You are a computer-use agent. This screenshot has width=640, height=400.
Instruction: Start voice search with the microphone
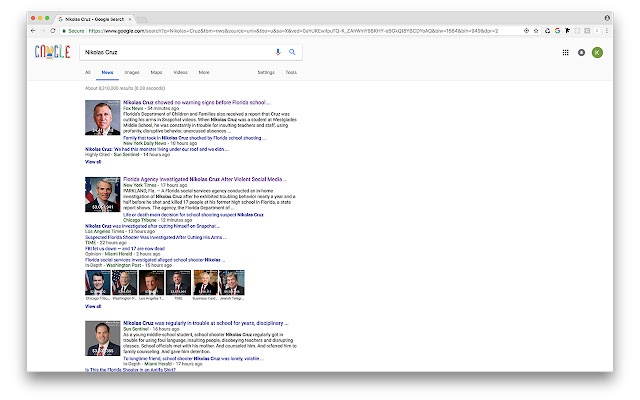point(278,52)
